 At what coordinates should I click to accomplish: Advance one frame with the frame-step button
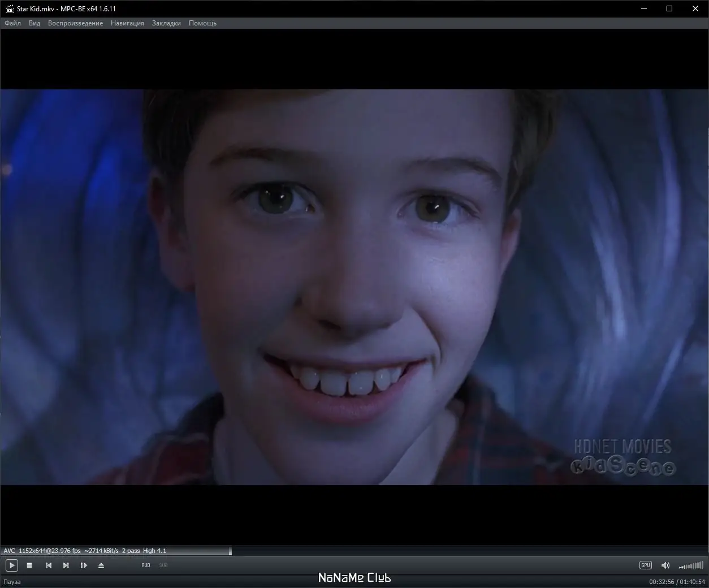point(84,565)
